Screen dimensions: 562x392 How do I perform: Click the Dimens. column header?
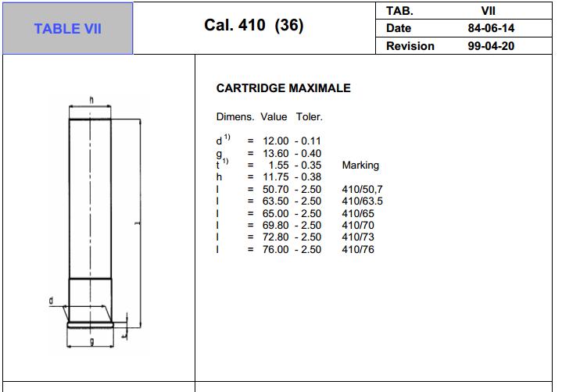(235, 116)
